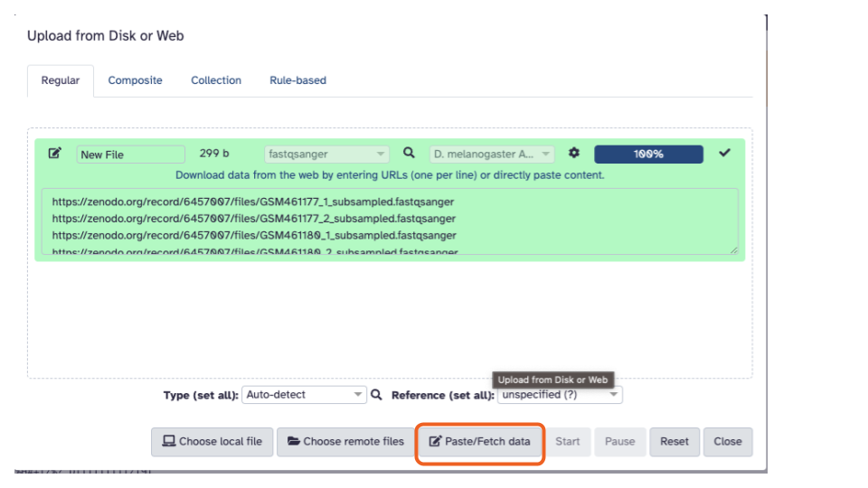Click the search icon next to fastqsanger
The width and height of the screenshot is (868, 488).
pos(409,154)
